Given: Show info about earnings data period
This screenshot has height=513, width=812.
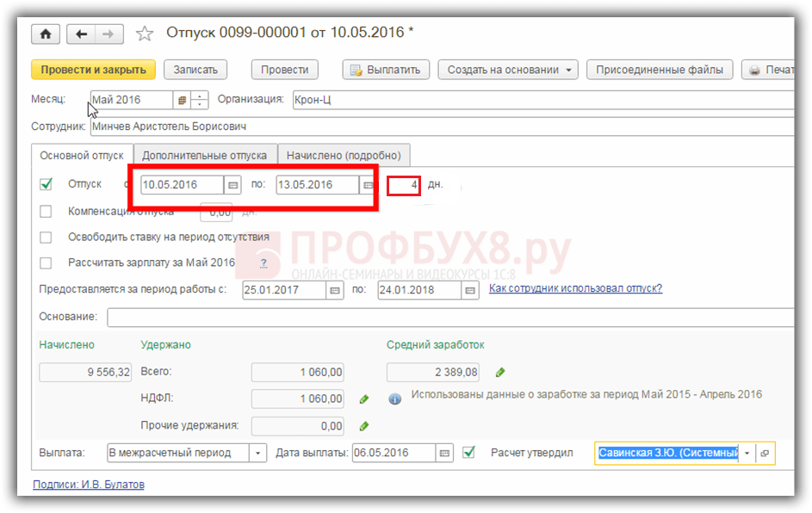Looking at the screenshot, I should point(394,399).
